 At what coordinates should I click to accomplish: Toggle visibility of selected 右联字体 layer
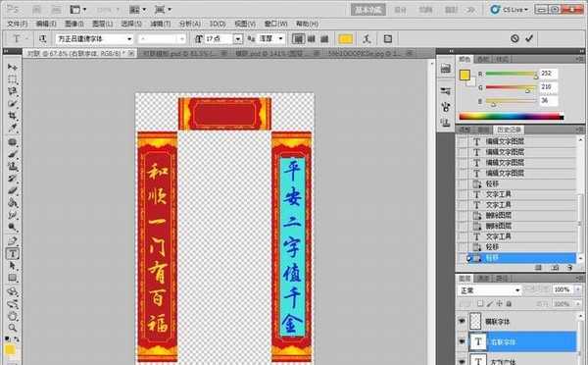pos(462,341)
